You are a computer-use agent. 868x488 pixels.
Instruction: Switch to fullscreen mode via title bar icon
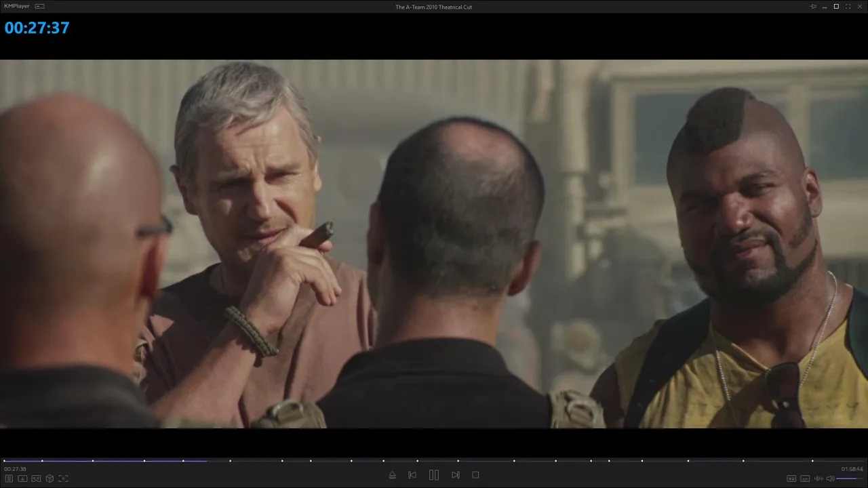click(848, 7)
